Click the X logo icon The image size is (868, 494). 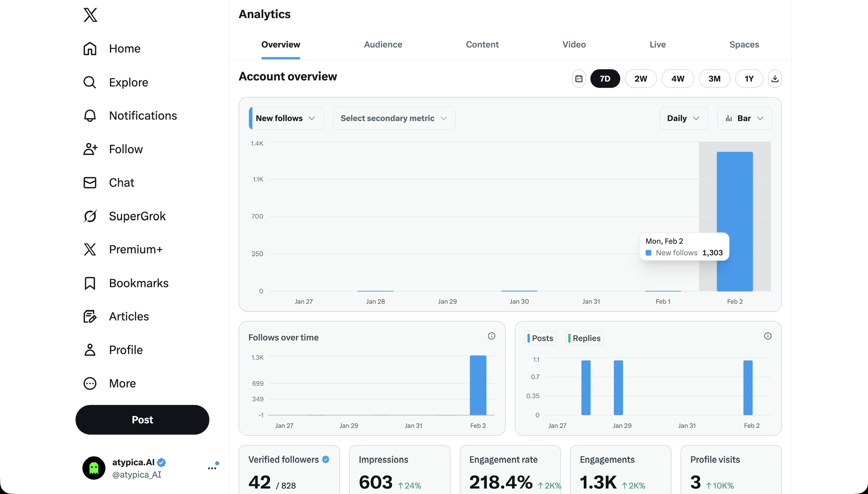[90, 14]
